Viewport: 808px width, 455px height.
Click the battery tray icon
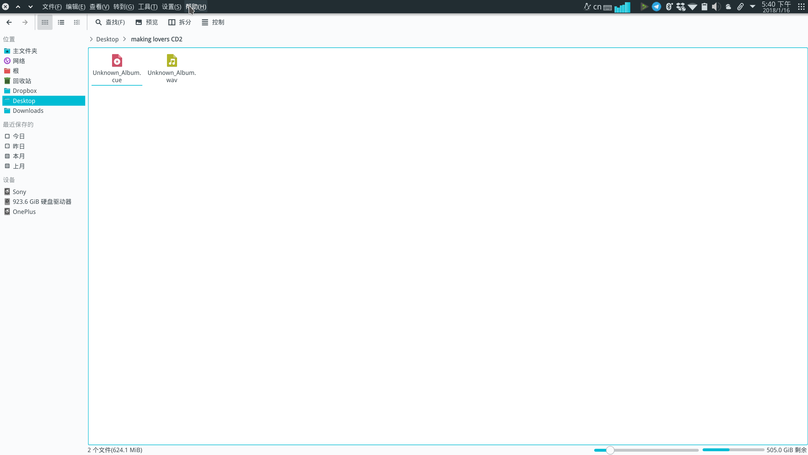click(x=704, y=7)
